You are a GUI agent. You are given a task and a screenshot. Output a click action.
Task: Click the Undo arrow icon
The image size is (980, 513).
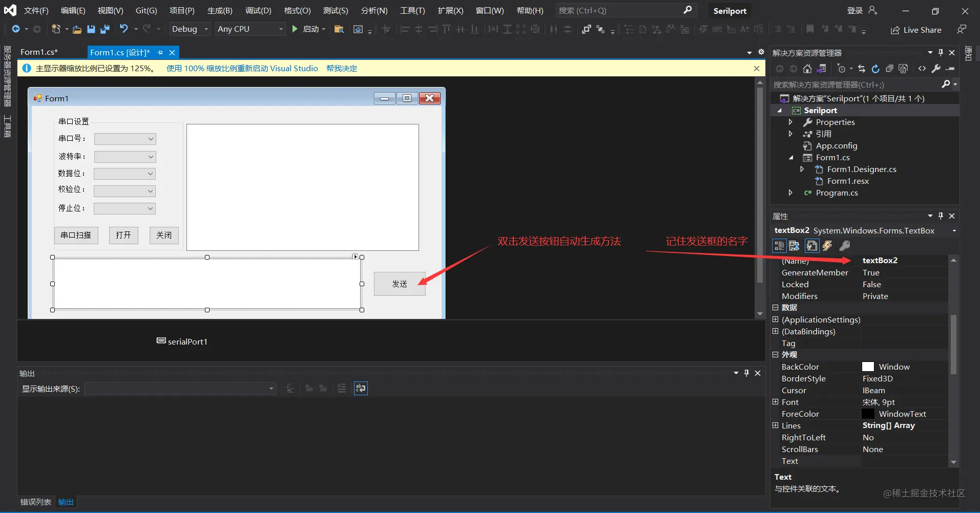124,29
